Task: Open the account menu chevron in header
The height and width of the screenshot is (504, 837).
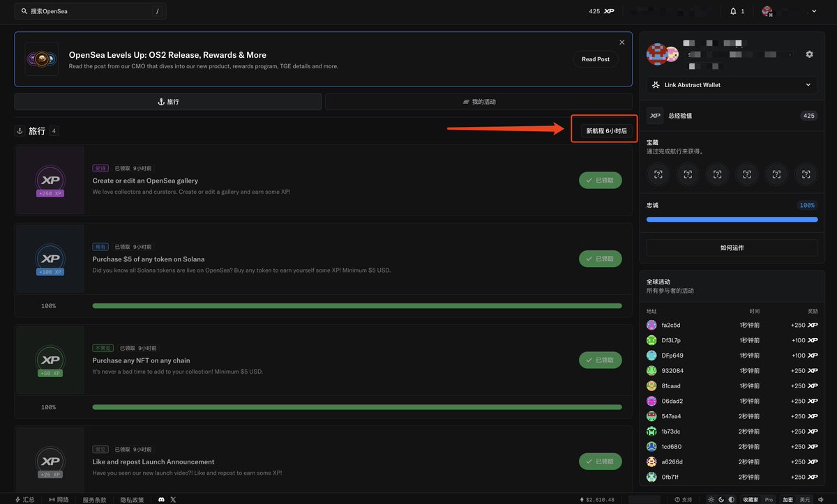Action: click(814, 11)
